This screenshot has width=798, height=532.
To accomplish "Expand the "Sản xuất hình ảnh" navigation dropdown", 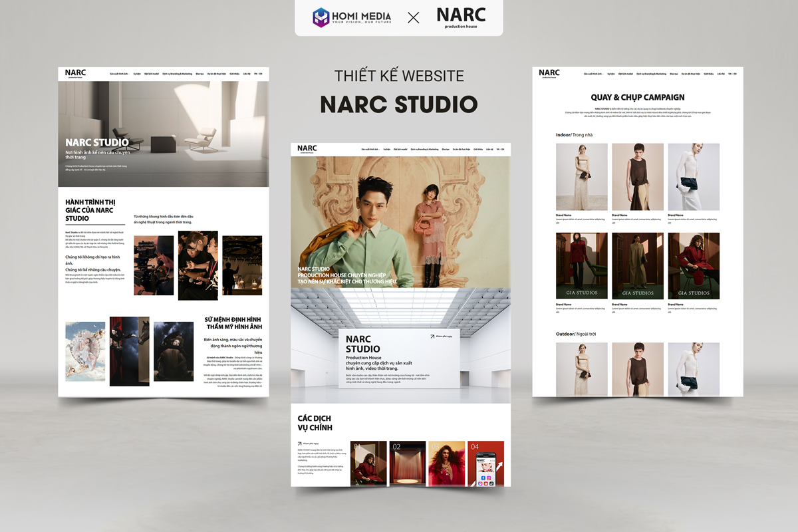I will pyautogui.click(x=370, y=149).
